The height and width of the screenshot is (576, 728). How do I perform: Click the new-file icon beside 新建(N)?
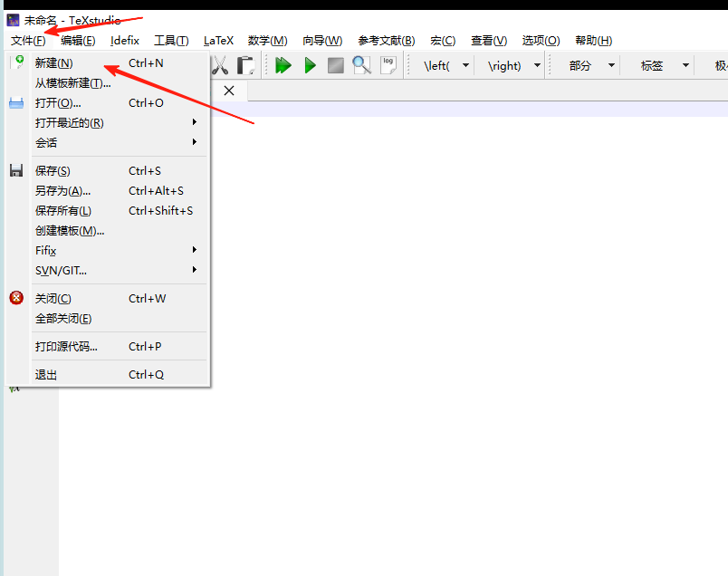pyautogui.click(x=19, y=62)
